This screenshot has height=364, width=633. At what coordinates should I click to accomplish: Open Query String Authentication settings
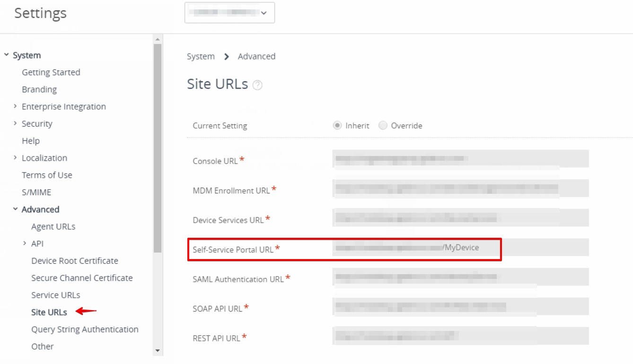click(85, 329)
